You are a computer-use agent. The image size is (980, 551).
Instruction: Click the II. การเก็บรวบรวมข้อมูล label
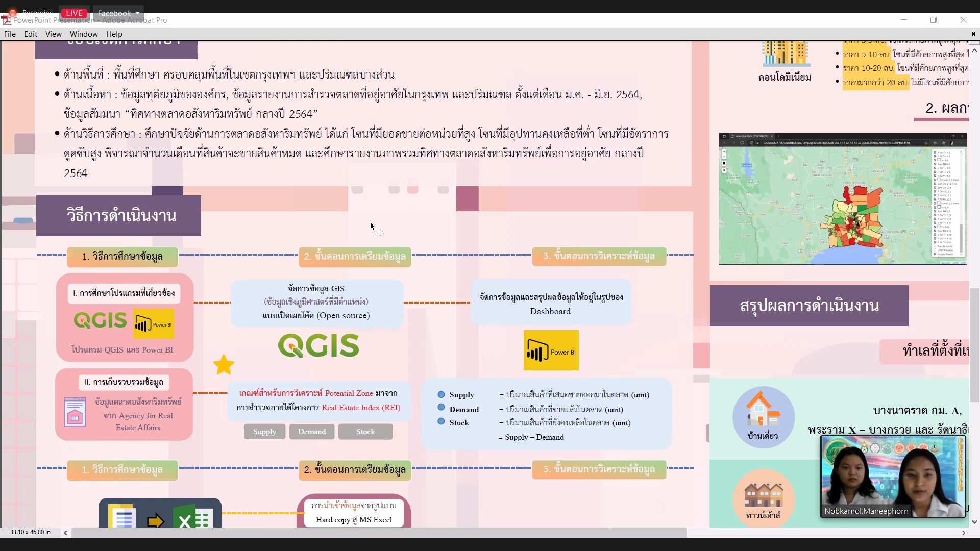[x=124, y=382]
